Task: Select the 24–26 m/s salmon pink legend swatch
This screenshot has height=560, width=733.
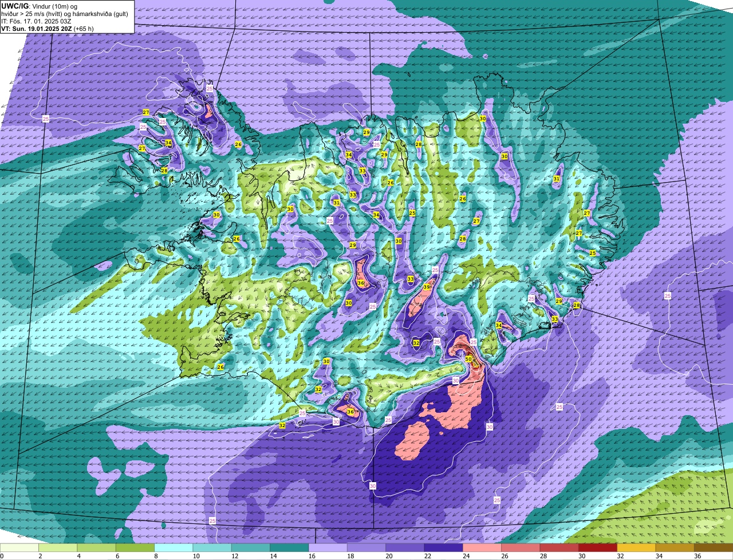Action: click(x=482, y=547)
